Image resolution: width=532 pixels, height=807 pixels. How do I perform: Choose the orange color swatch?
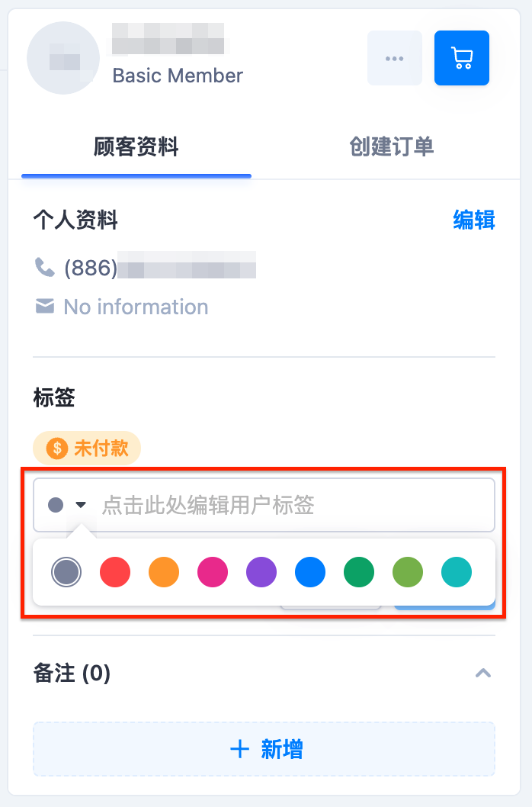pyautogui.click(x=164, y=572)
